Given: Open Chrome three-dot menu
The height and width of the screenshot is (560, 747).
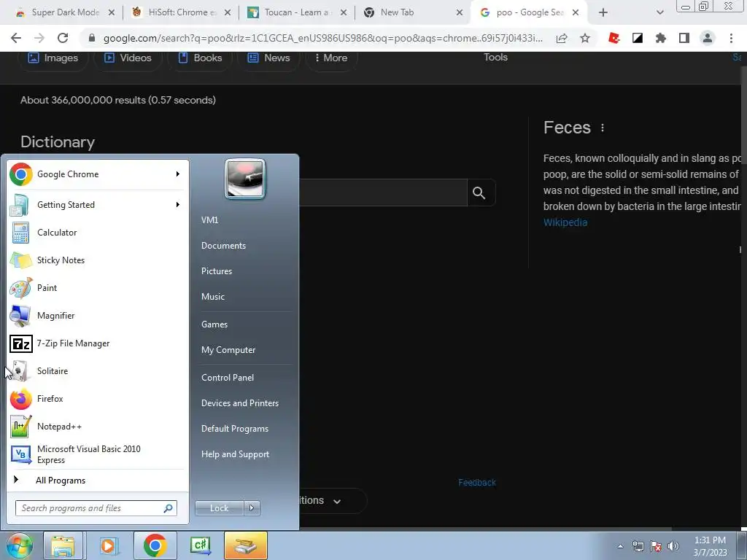Looking at the screenshot, I should click(731, 38).
